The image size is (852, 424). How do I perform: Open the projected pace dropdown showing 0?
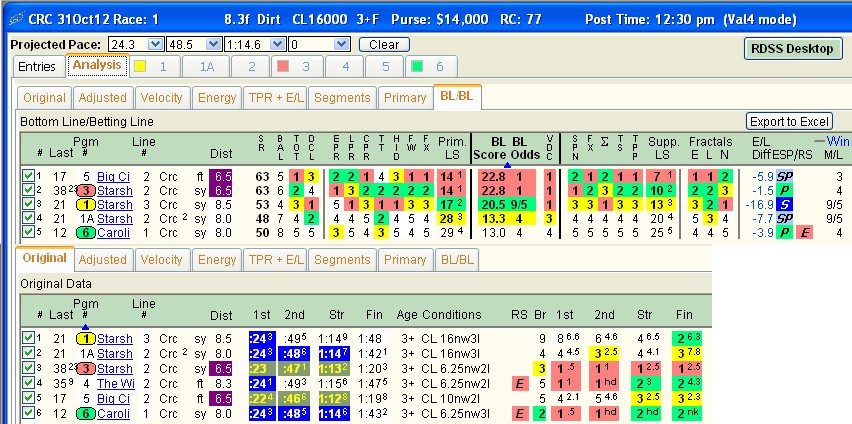[342, 44]
